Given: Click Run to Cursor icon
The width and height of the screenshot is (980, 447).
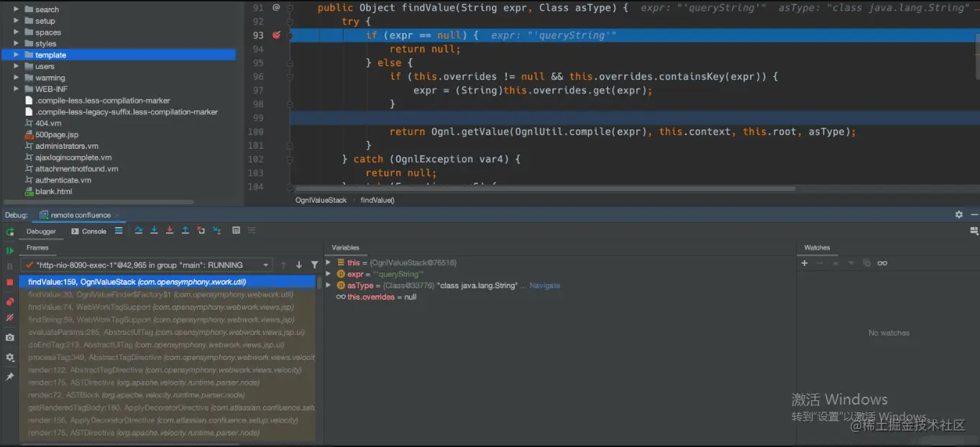Looking at the screenshot, I should coord(217,231).
